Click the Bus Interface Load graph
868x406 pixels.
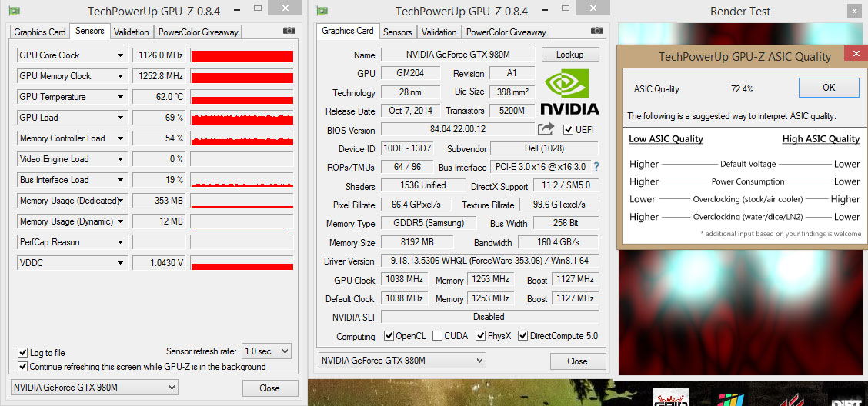(x=242, y=180)
